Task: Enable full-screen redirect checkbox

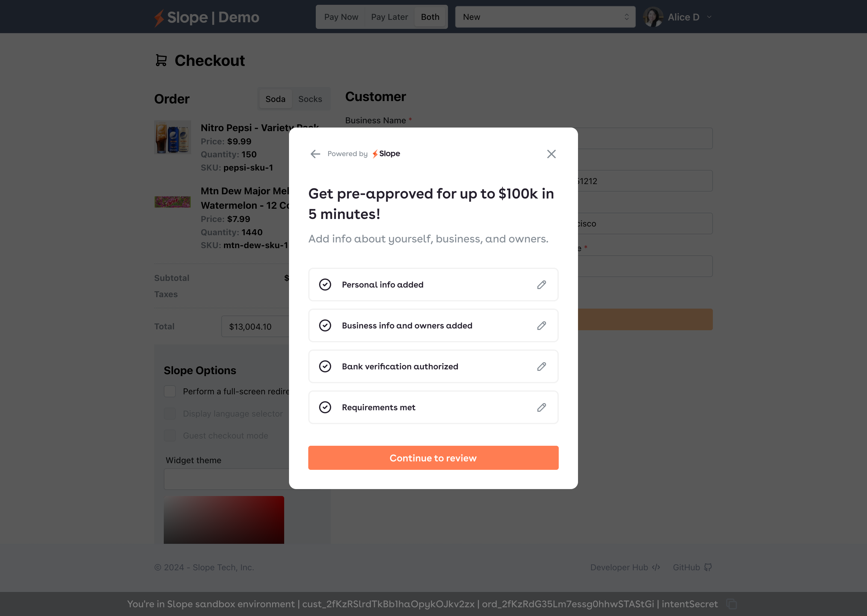Action: coord(170,391)
